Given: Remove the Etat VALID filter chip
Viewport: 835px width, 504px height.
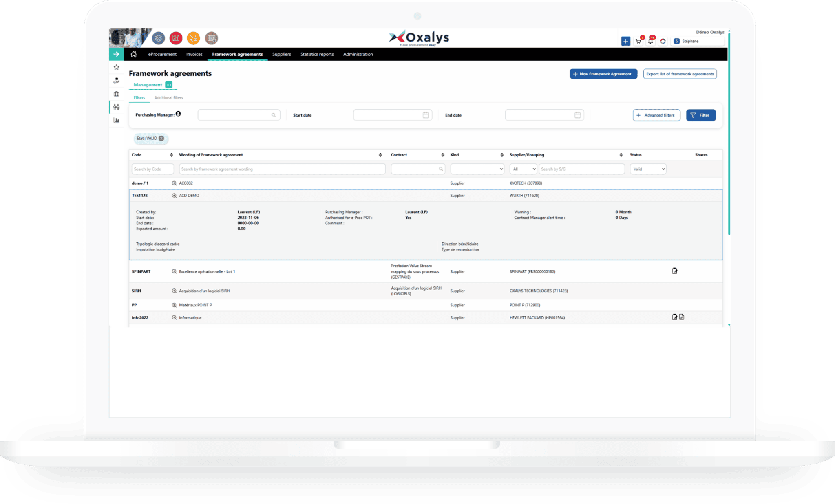Looking at the screenshot, I should [x=161, y=139].
